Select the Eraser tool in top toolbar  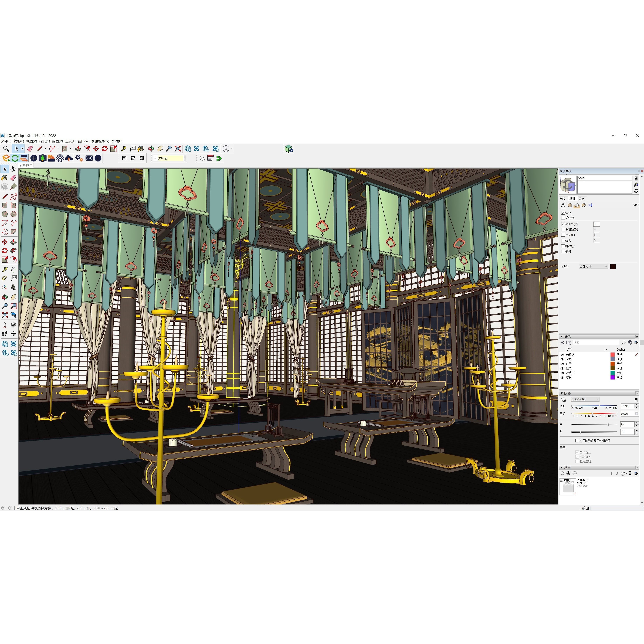[x=30, y=149]
